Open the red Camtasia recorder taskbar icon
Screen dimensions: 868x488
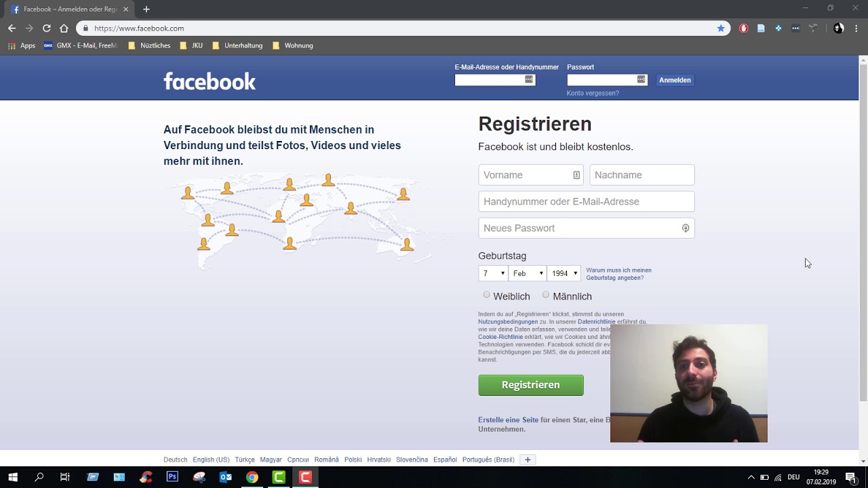[305, 477]
